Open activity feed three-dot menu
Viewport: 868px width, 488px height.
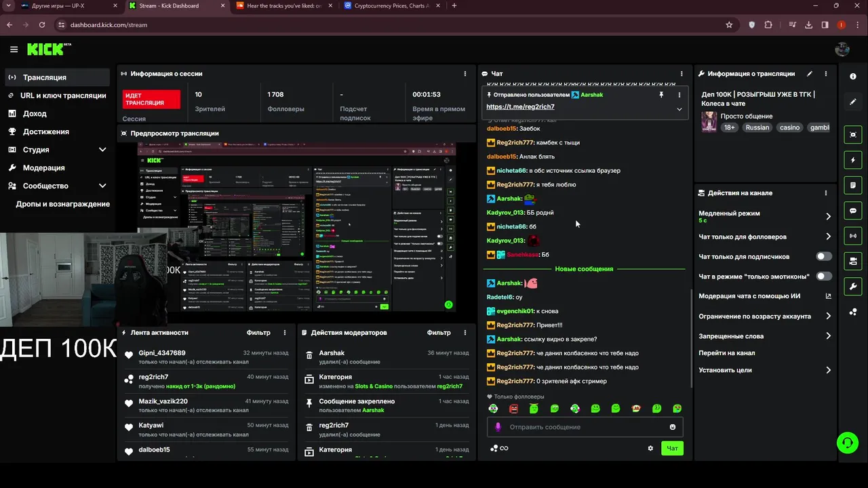click(x=285, y=333)
